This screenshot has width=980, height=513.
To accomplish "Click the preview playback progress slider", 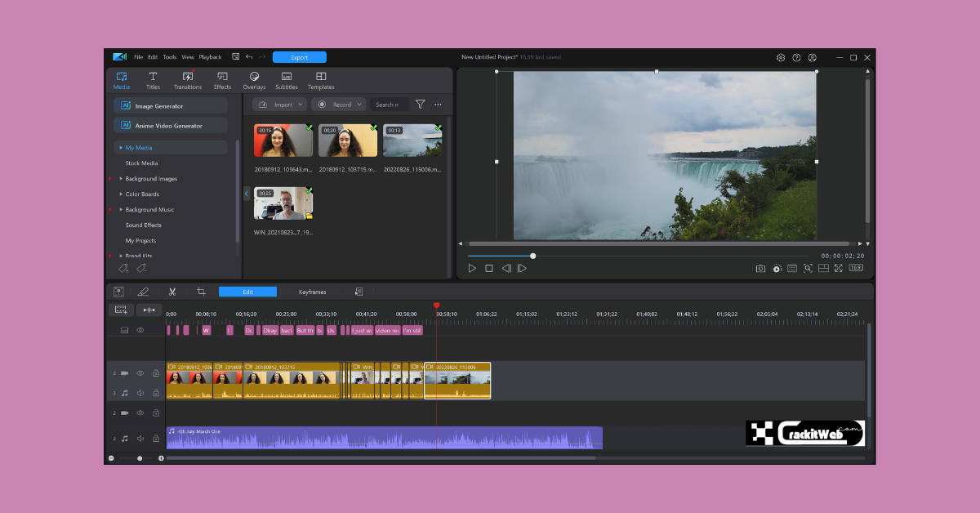I will (532, 256).
